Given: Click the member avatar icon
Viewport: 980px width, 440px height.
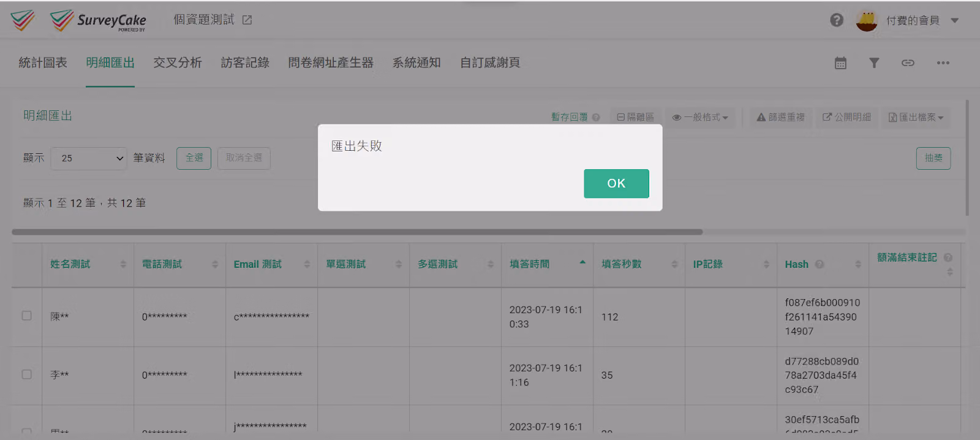Looking at the screenshot, I should click(x=867, y=20).
